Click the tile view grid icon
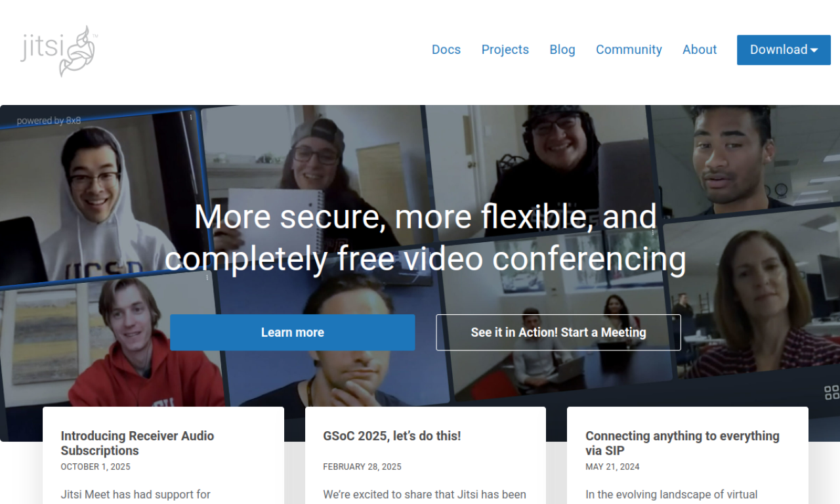Viewport: 840px width, 504px height. pyautogui.click(x=831, y=392)
